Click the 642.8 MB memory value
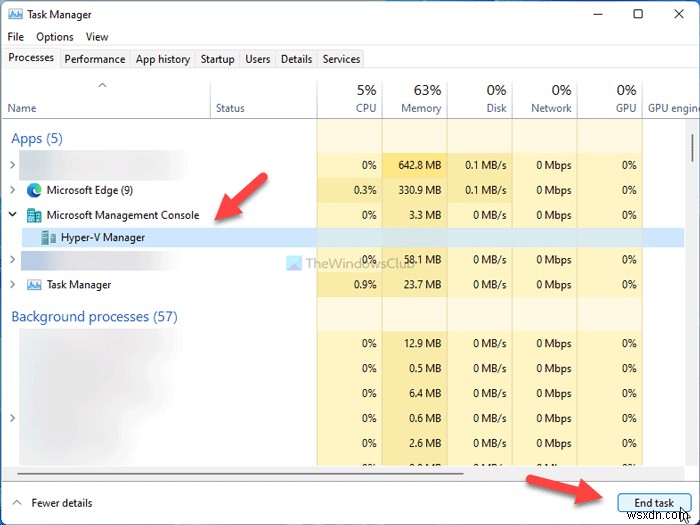 click(x=420, y=165)
